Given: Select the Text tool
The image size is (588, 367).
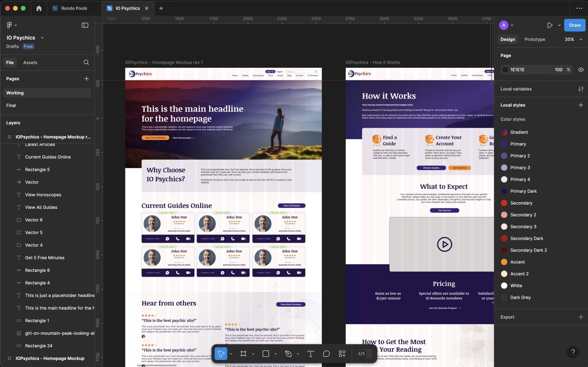Looking at the screenshot, I should 310,354.
